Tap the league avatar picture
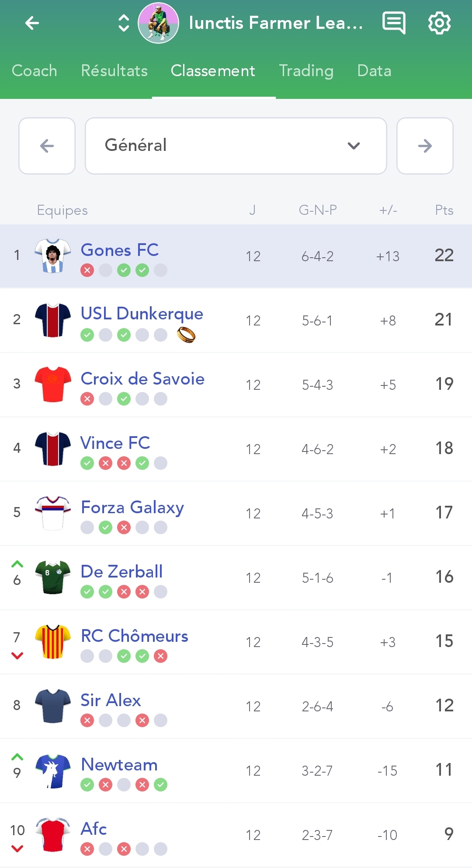The height and width of the screenshot is (868, 472). tap(158, 23)
